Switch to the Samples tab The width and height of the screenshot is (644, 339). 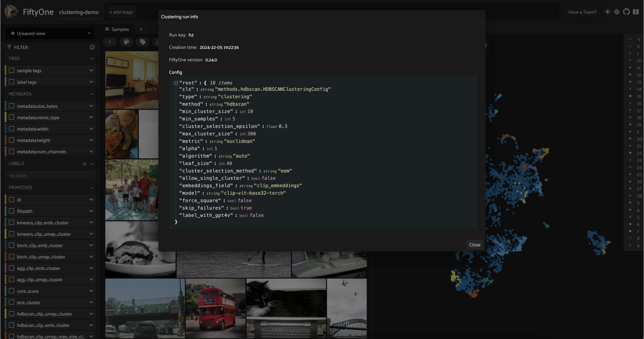pyautogui.click(x=117, y=29)
